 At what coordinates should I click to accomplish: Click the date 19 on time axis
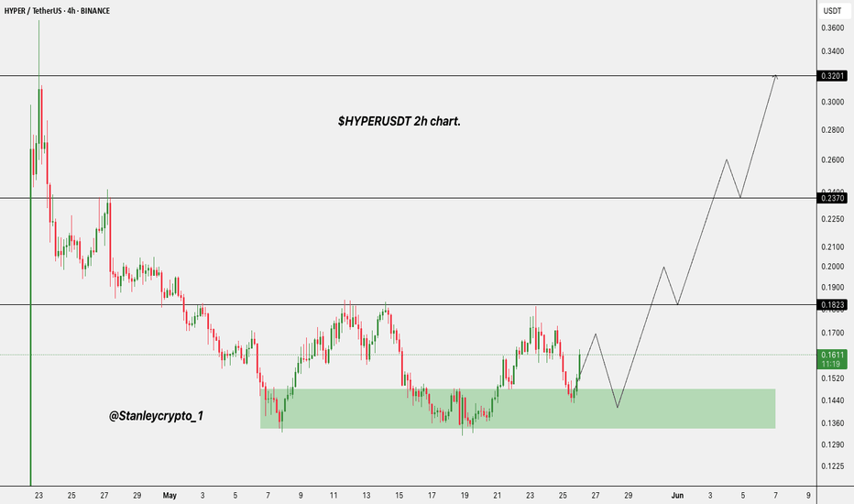click(464, 495)
